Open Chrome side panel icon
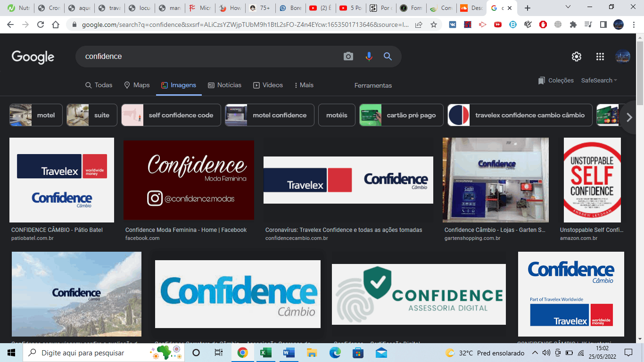 (x=603, y=25)
